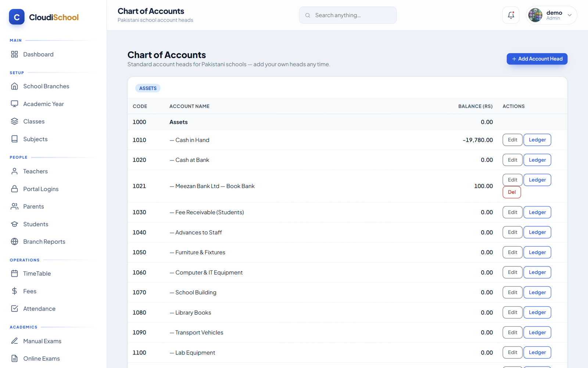The image size is (588, 368).
Task: Focus the Search anything field
Action: click(348, 15)
